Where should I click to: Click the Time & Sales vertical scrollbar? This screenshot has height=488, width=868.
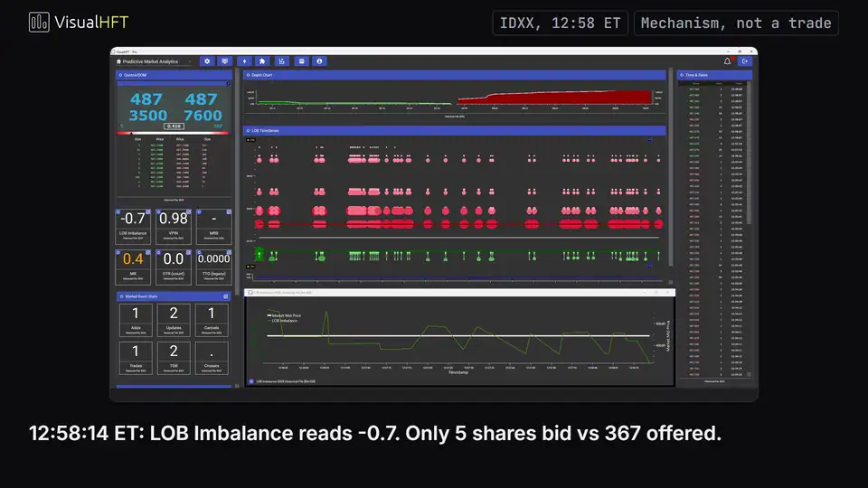749,154
